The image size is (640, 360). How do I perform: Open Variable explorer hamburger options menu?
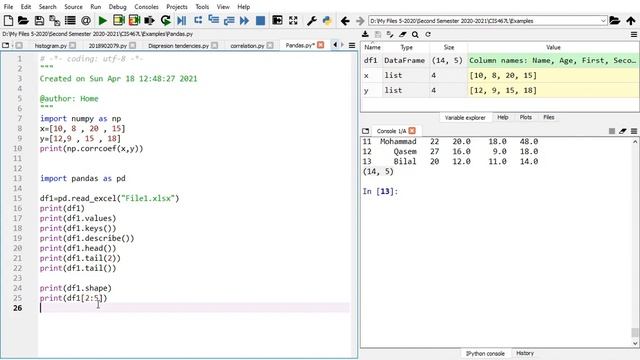634,35
